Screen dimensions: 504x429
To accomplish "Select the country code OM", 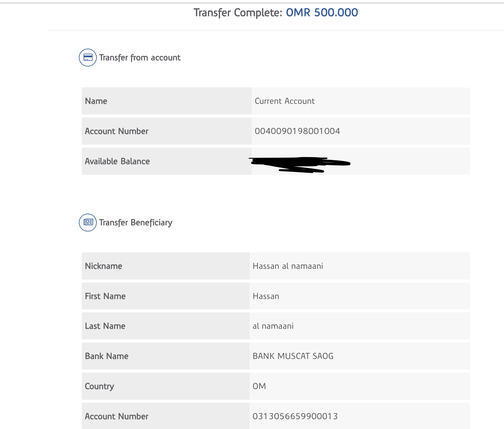I will tap(259, 386).
